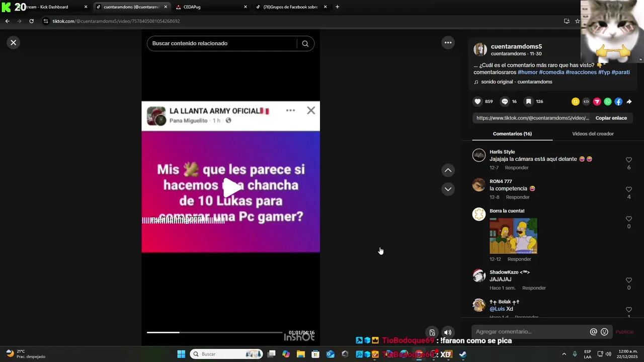Open emoji picker smiley icon
Image resolution: width=644 pixels, height=362 pixels.
(x=604, y=332)
